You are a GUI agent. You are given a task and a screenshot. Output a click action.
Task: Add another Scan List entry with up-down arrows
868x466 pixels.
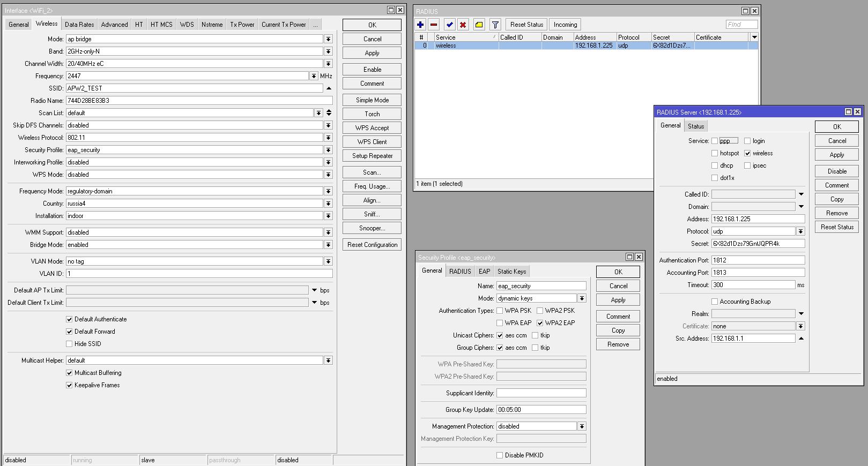[329, 113]
